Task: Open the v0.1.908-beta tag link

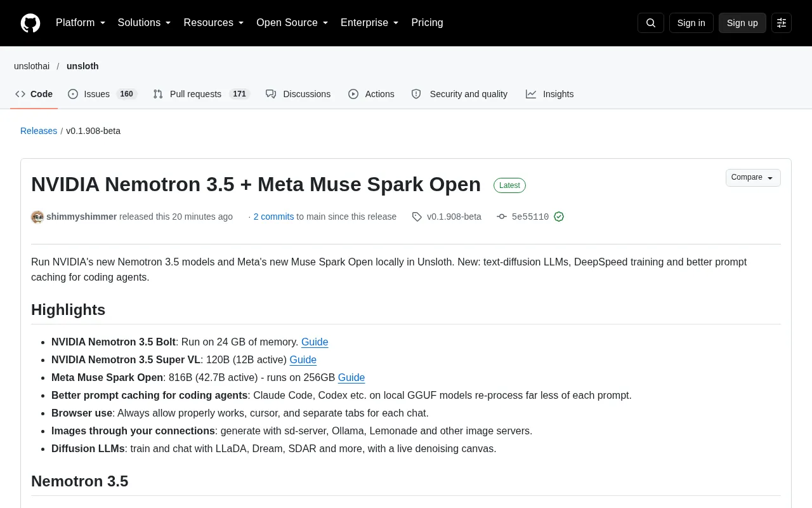Action: pos(454,217)
